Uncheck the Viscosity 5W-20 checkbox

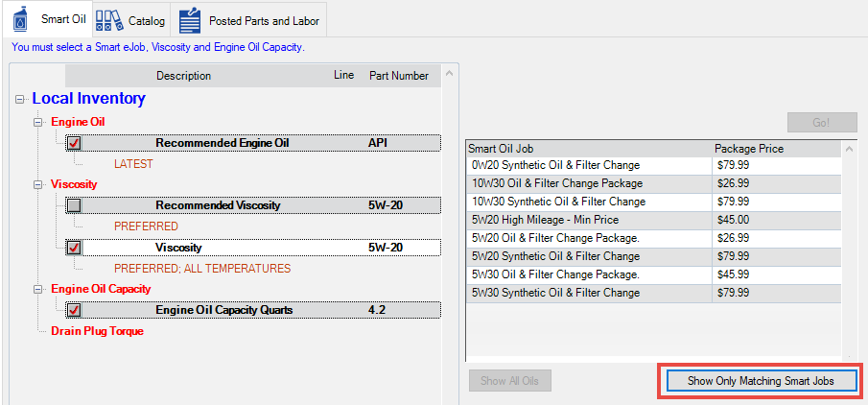(x=74, y=248)
